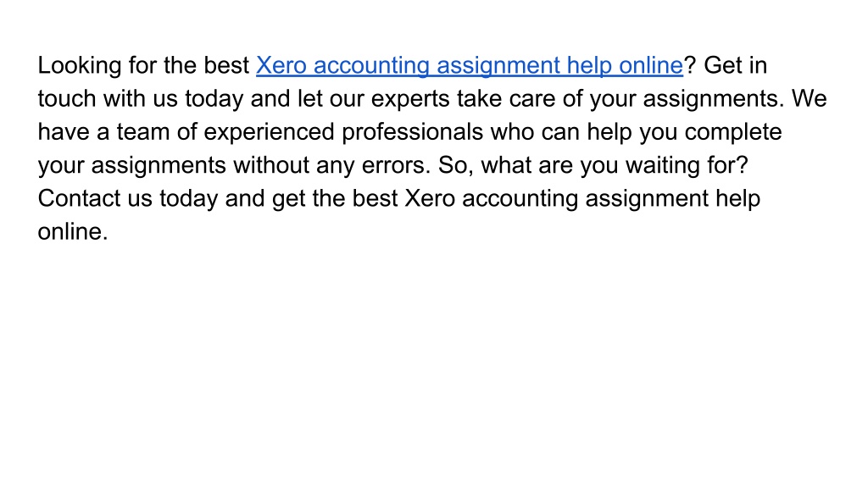Click the word "Looking" at paragraph start
Viewport: 868px width, 488px height.
[80, 66]
